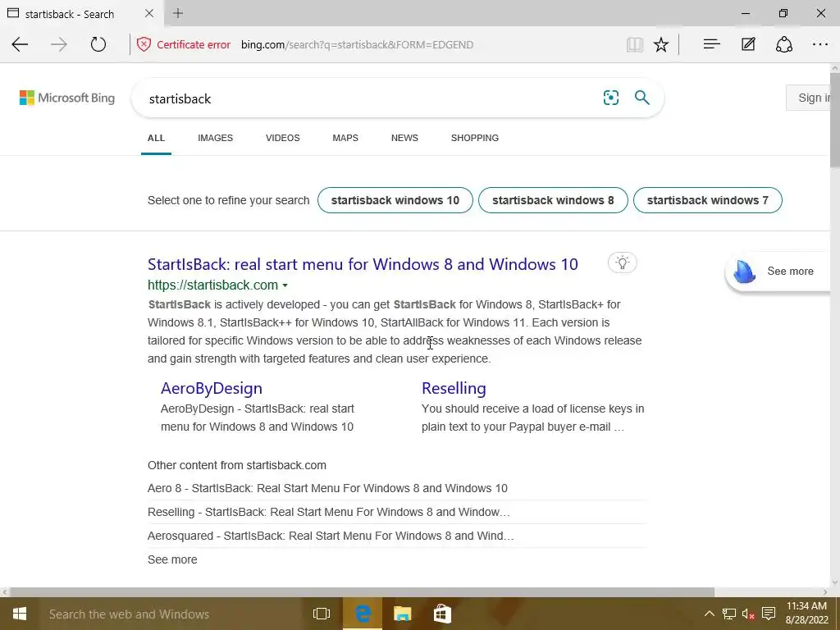
Task: Expand dropdown arrow next to startisback.com URL
Action: (x=285, y=285)
